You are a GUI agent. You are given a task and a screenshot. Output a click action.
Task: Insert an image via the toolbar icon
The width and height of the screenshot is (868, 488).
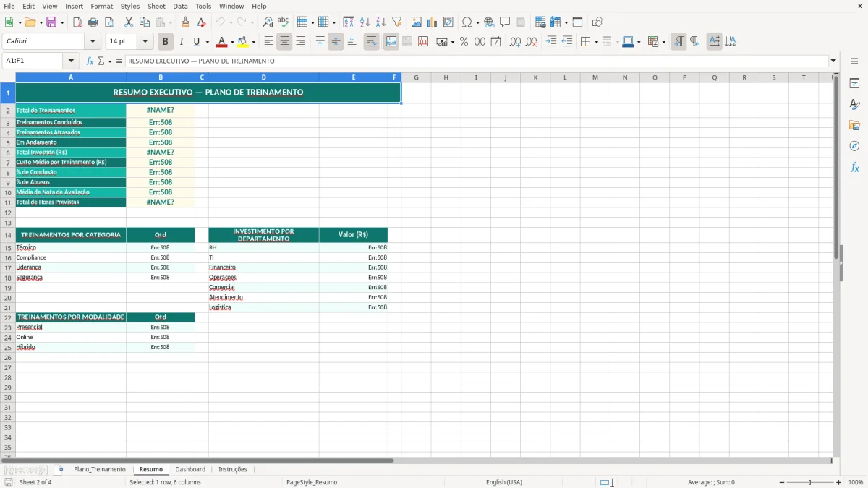pyautogui.click(x=417, y=22)
